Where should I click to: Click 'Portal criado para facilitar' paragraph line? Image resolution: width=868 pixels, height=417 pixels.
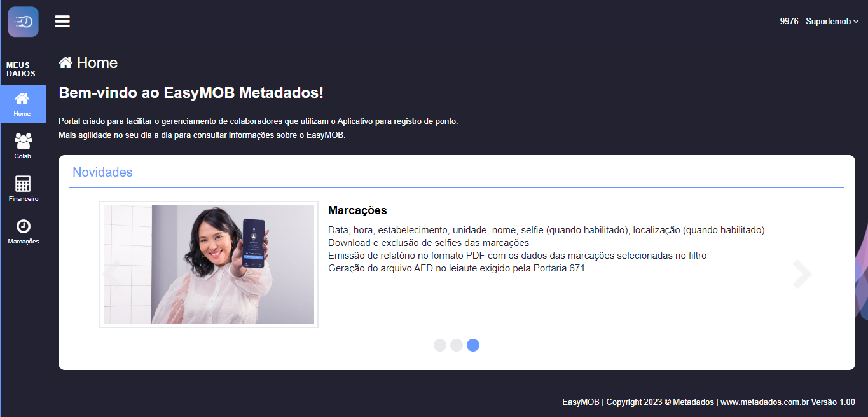coord(258,121)
